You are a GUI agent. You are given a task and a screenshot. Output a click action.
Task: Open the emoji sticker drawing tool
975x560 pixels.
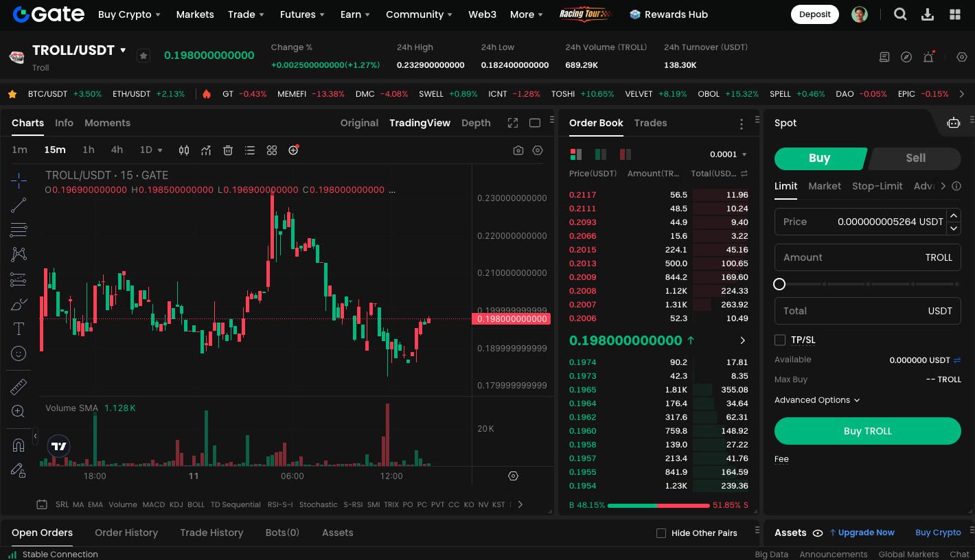(x=19, y=353)
